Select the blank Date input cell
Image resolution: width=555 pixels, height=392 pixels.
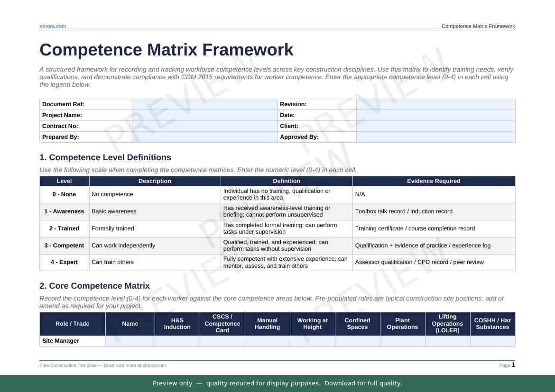(435, 115)
